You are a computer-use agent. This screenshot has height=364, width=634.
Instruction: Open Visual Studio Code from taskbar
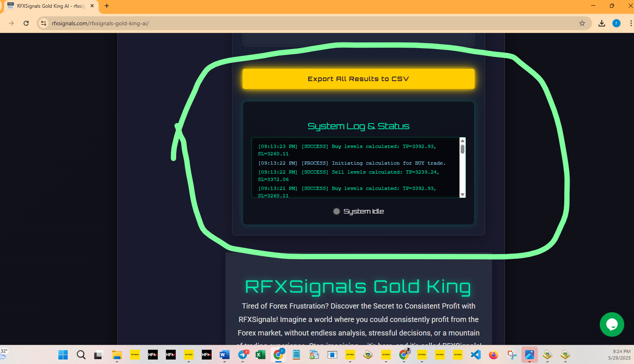[x=475, y=355]
